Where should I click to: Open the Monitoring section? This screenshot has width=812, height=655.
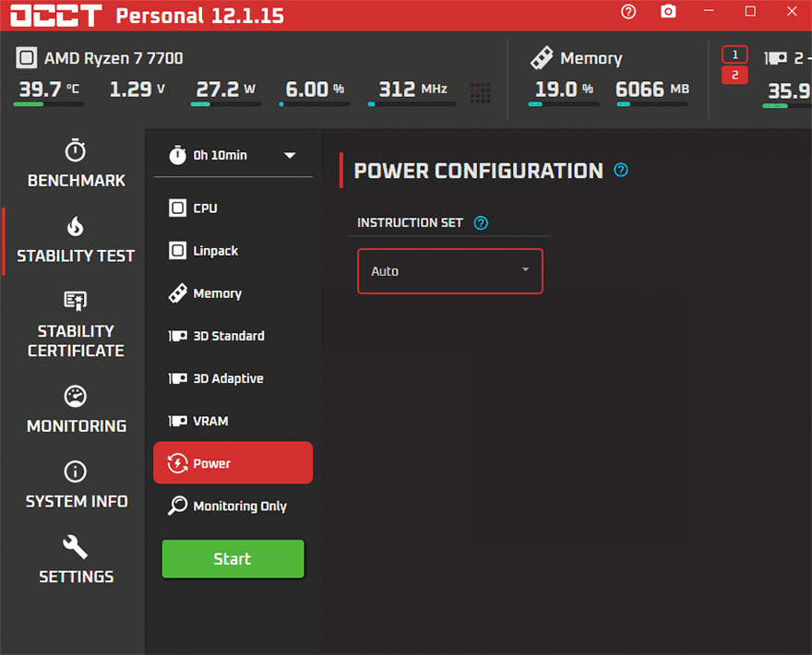[x=76, y=409]
